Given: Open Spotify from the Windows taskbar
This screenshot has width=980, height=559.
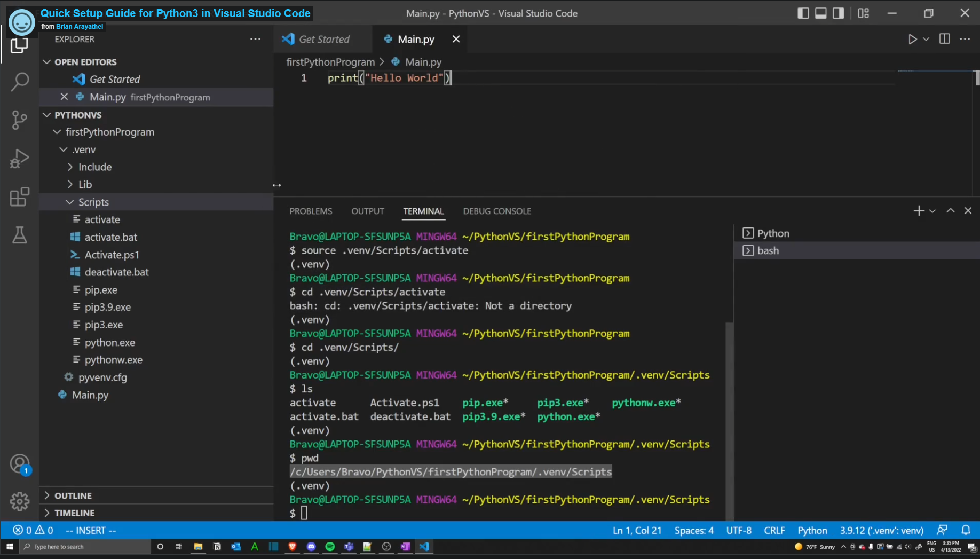Looking at the screenshot, I should 330,547.
